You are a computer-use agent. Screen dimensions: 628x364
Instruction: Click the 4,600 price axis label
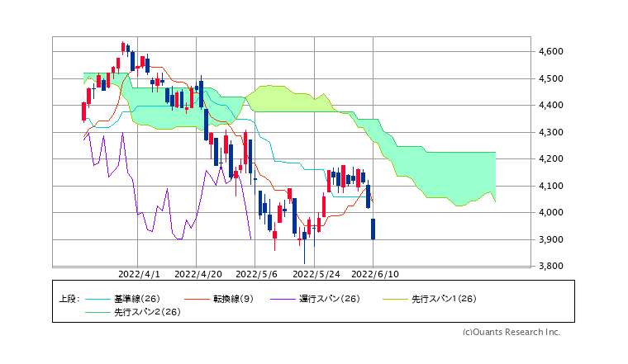pos(550,51)
